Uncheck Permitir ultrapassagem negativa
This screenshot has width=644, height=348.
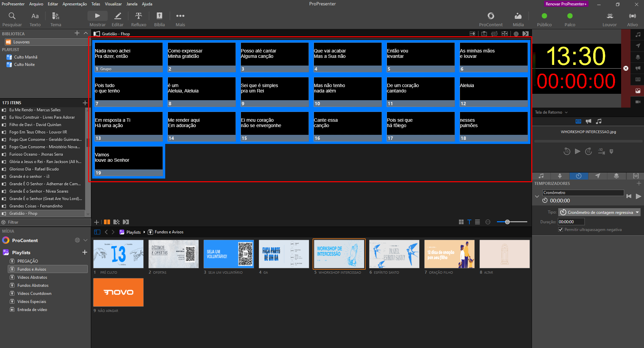pos(561,230)
